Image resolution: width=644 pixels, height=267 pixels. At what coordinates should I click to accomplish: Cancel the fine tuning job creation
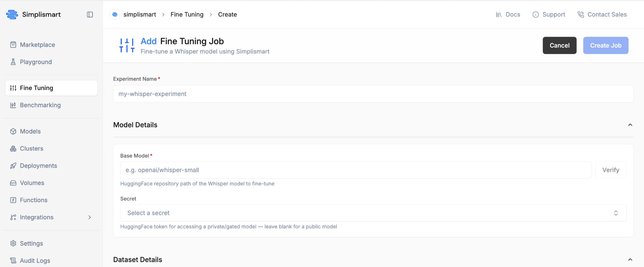(x=560, y=45)
